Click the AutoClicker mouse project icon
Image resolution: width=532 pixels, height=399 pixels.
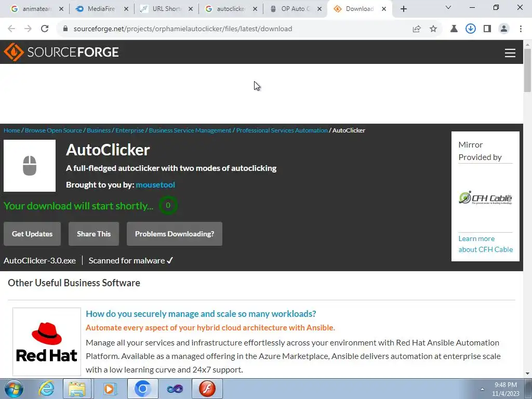click(30, 166)
